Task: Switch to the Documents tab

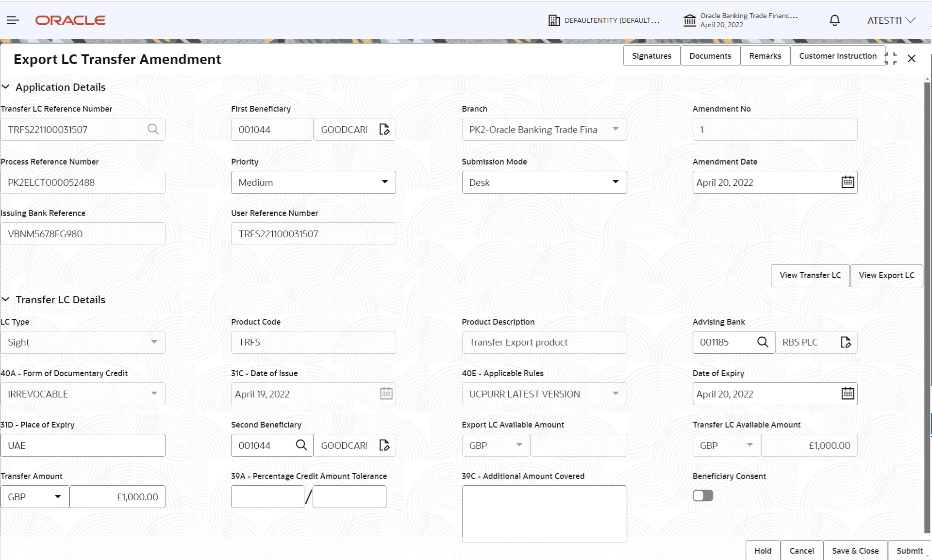Action: tap(710, 55)
